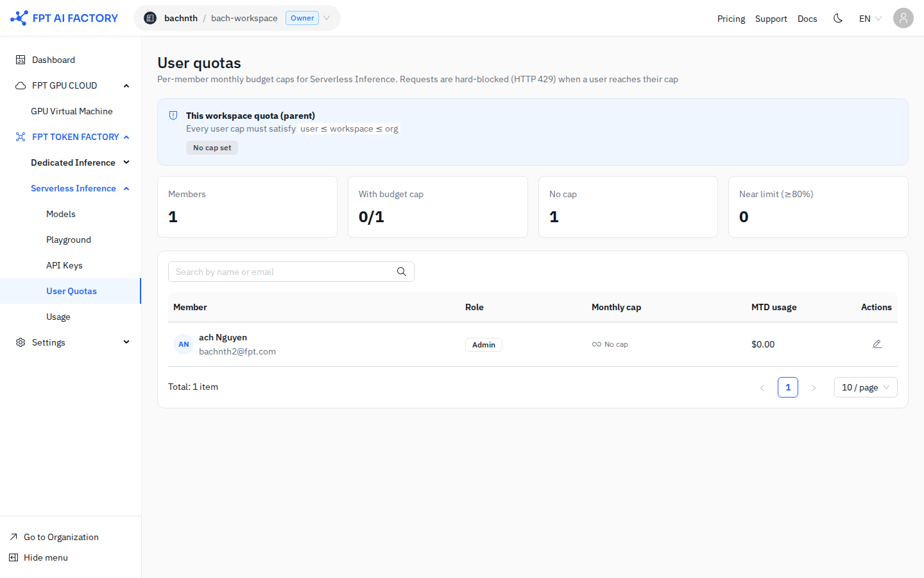Expand the Settings menu chevron
924x578 pixels.
point(126,342)
